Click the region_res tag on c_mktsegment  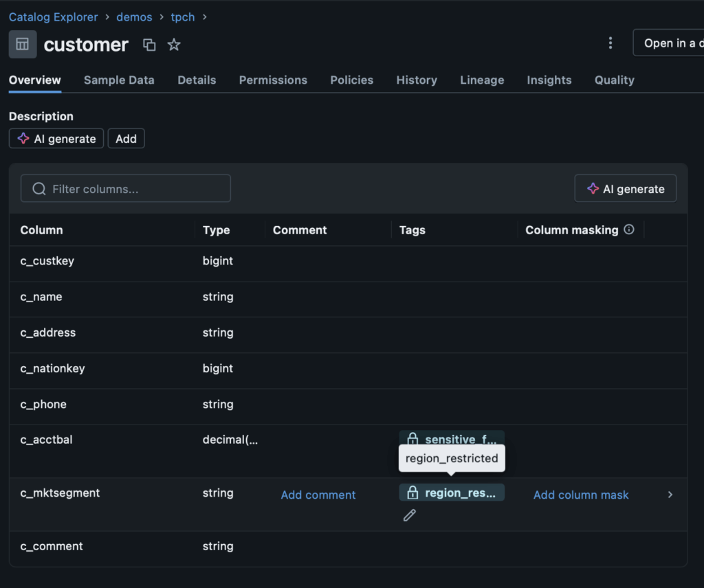point(452,493)
